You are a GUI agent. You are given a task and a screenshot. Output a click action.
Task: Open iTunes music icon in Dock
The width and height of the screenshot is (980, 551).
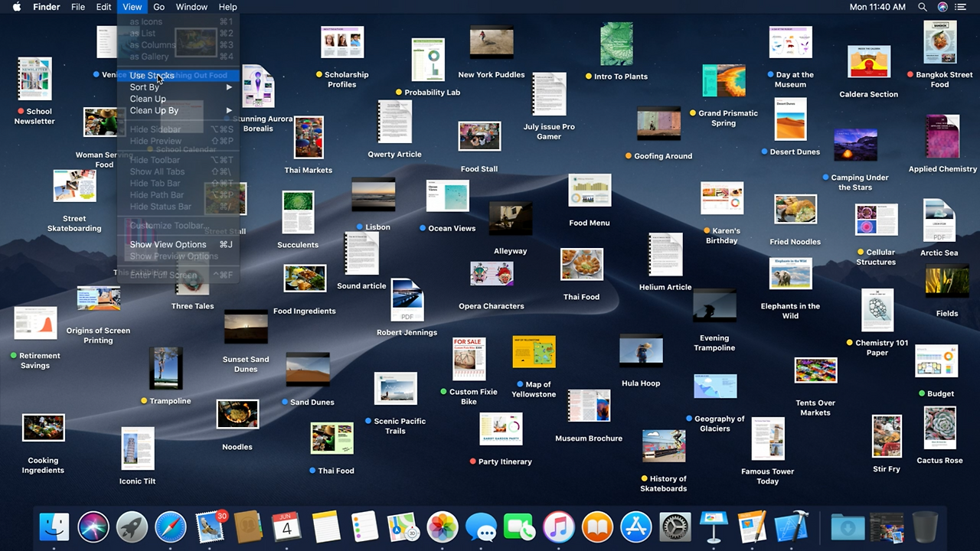tap(559, 527)
